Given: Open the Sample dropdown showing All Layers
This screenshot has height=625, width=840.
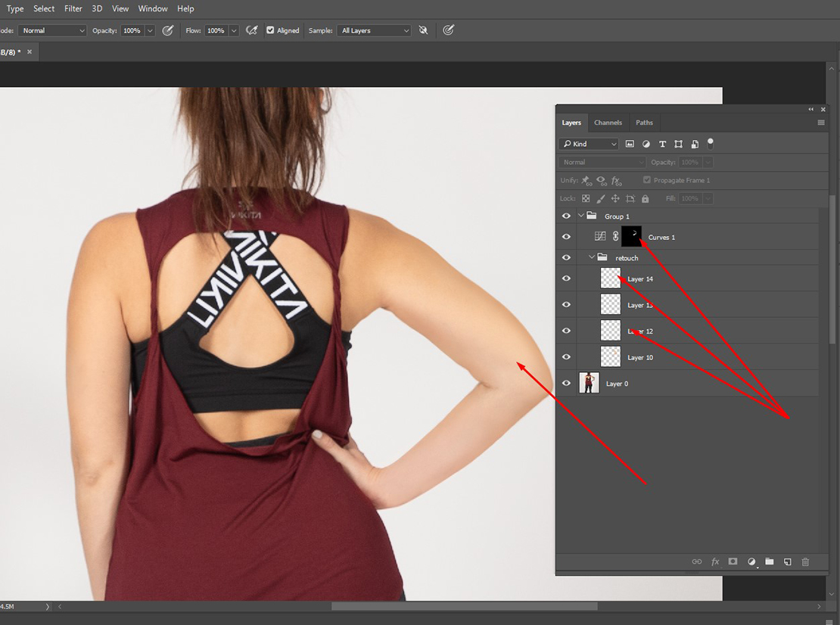Looking at the screenshot, I should point(374,30).
